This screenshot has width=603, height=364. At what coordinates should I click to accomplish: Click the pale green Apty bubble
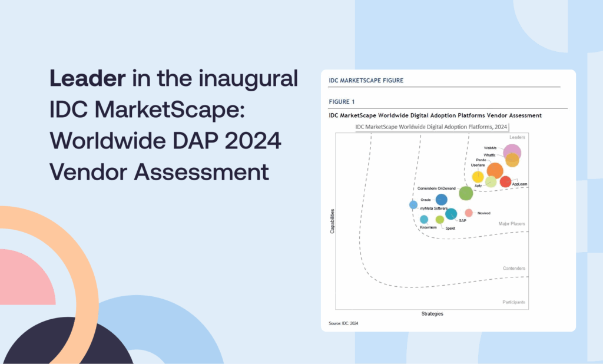click(x=491, y=181)
